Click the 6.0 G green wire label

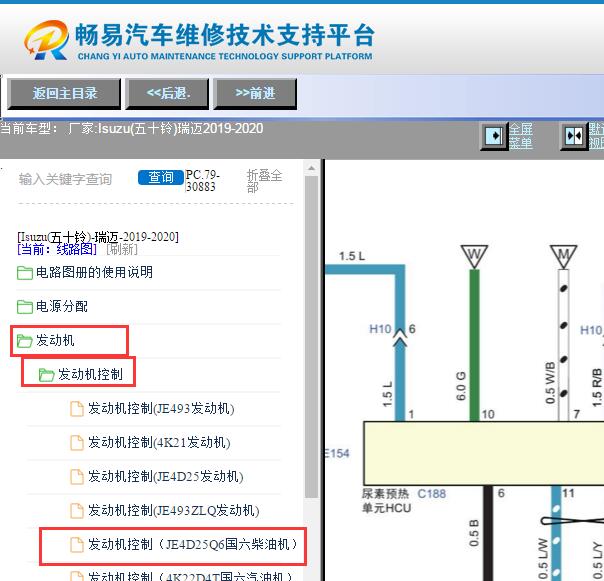(461, 386)
